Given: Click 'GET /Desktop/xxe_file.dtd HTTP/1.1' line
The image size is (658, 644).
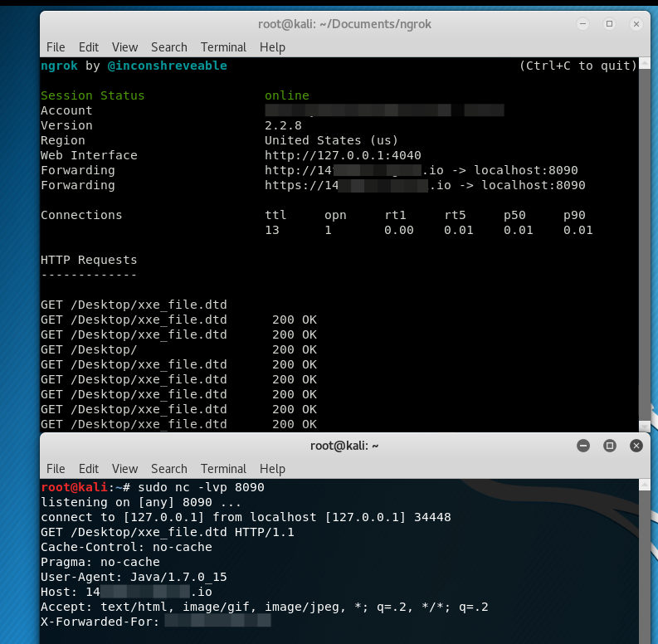Looking at the screenshot, I should pyautogui.click(x=168, y=532).
